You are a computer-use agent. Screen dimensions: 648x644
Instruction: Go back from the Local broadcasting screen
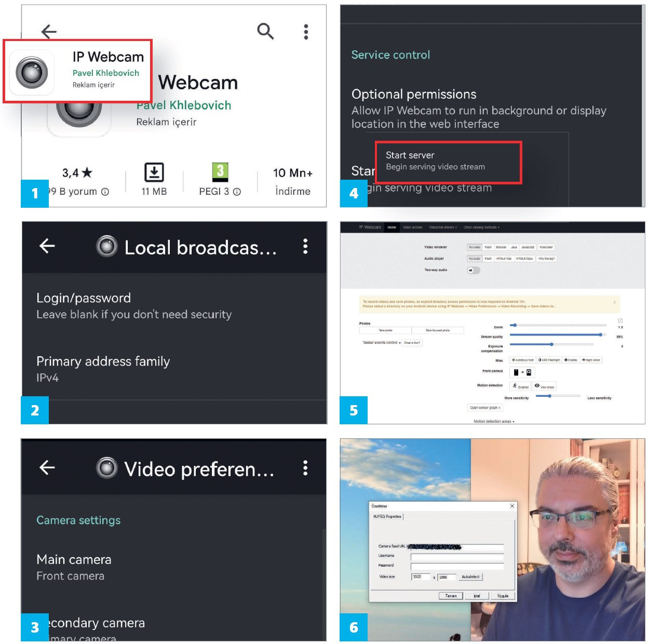[x=47, y=246]
